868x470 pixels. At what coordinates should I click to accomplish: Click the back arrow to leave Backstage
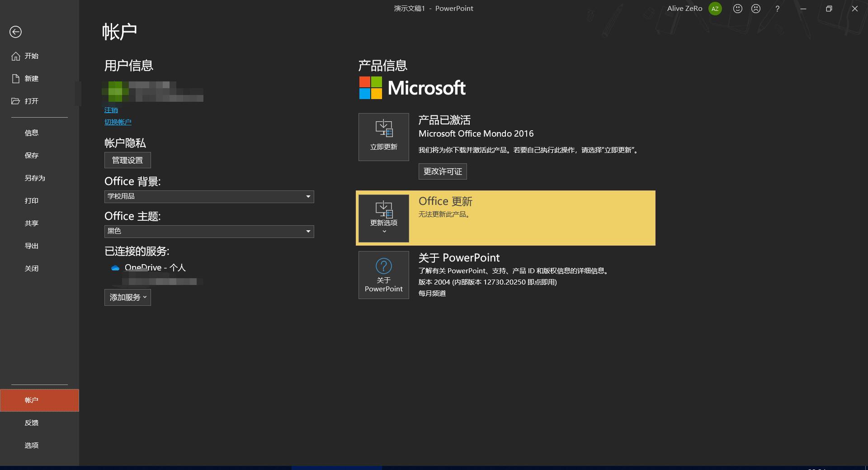coord(15,32)
